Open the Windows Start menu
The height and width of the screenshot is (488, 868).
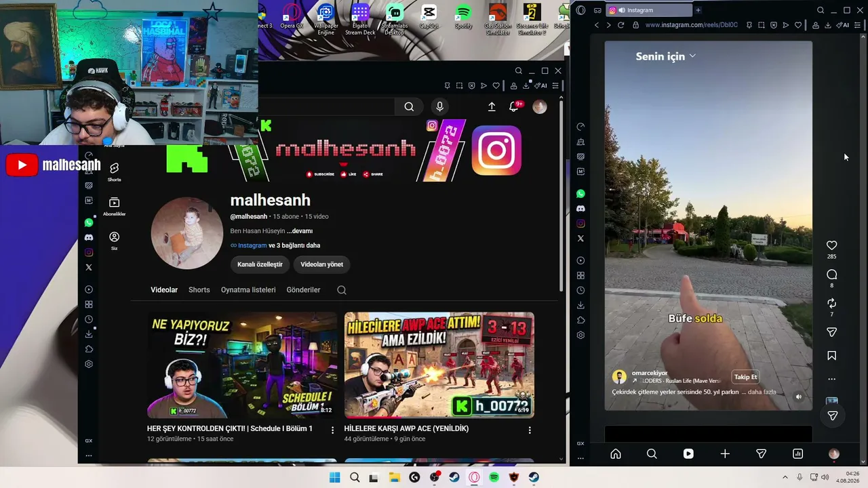334,477
